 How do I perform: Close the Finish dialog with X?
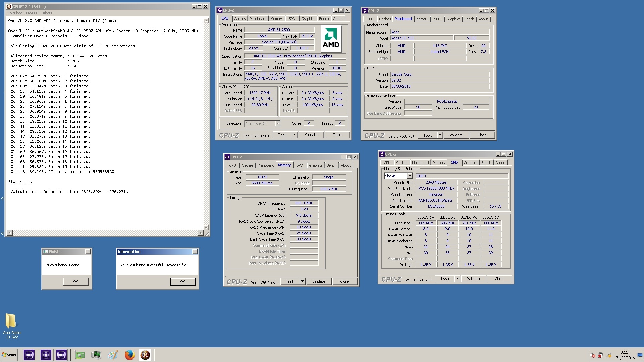click(88, 252)
